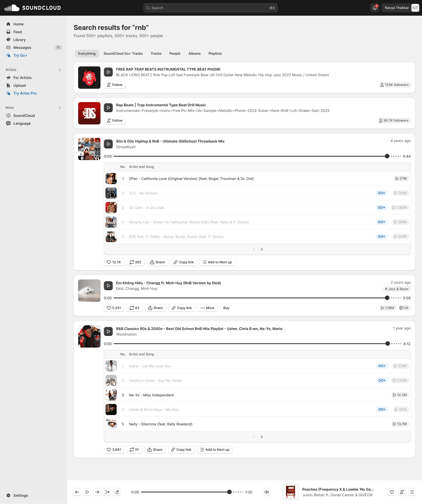The image size is (422, 504).
Task: Like the 90s & 00s mix with 12.7K likes
Action: pyautogui.click(x=114, y=262)
